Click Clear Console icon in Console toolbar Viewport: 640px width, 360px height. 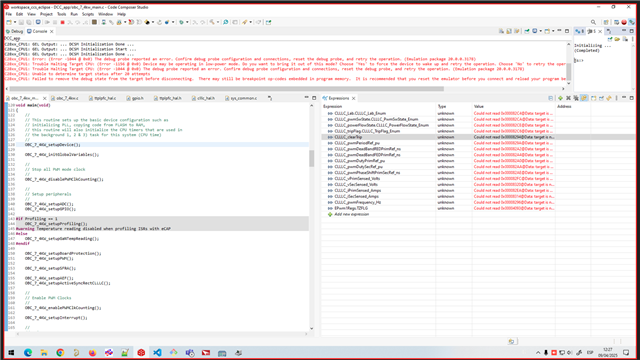click(x=501, y=31)
